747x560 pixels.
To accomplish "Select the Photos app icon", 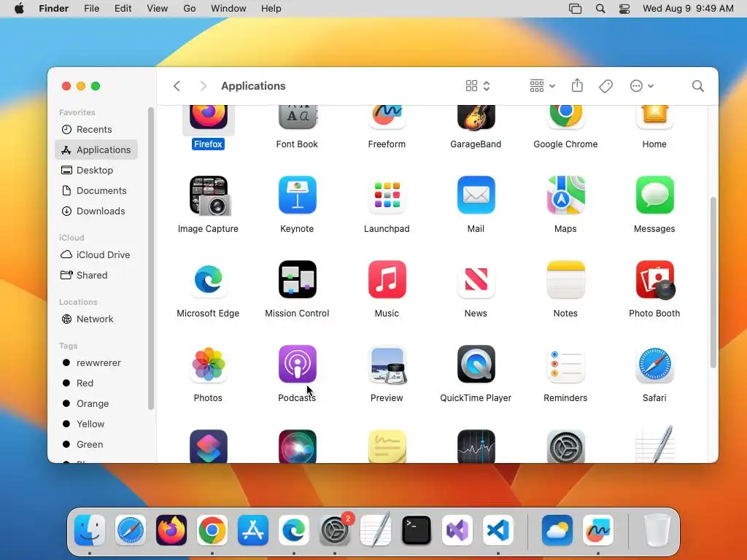I will (208, 365).
